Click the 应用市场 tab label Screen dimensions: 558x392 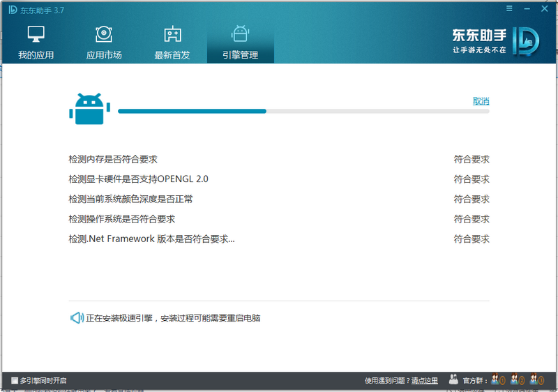coord(104,55)
